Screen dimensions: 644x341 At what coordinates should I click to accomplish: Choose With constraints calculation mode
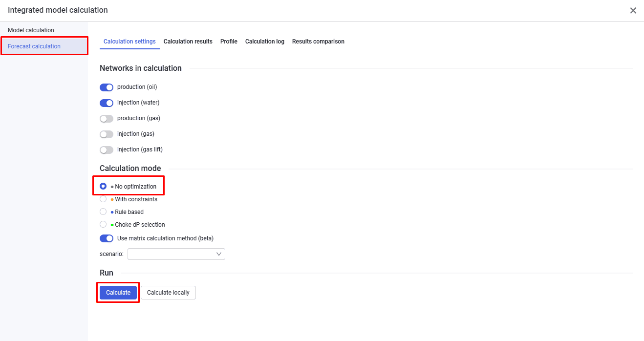103,199
